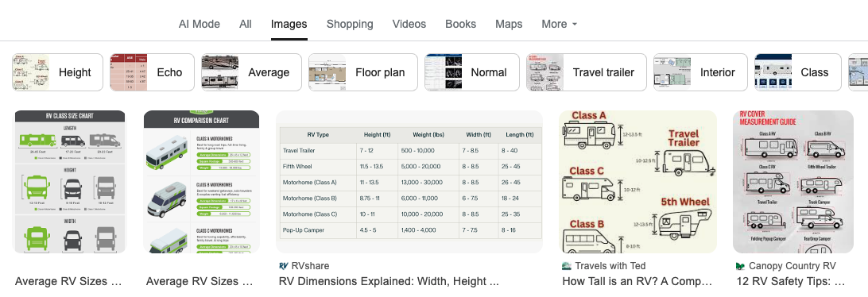Open the RV Comparison Chart image

pos(202,182)
